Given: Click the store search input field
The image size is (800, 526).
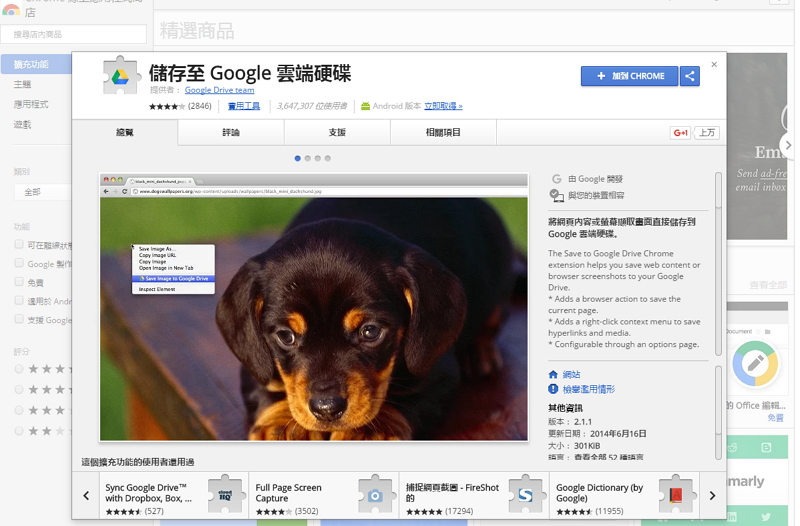Looking at the screenshot, I should coord(74,35).
